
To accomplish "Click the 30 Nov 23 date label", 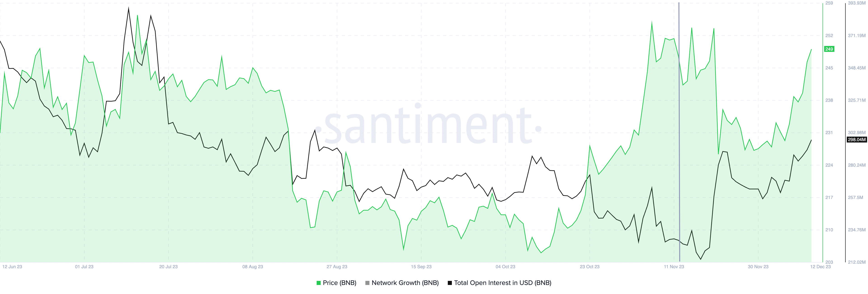I will coord(758,267).
